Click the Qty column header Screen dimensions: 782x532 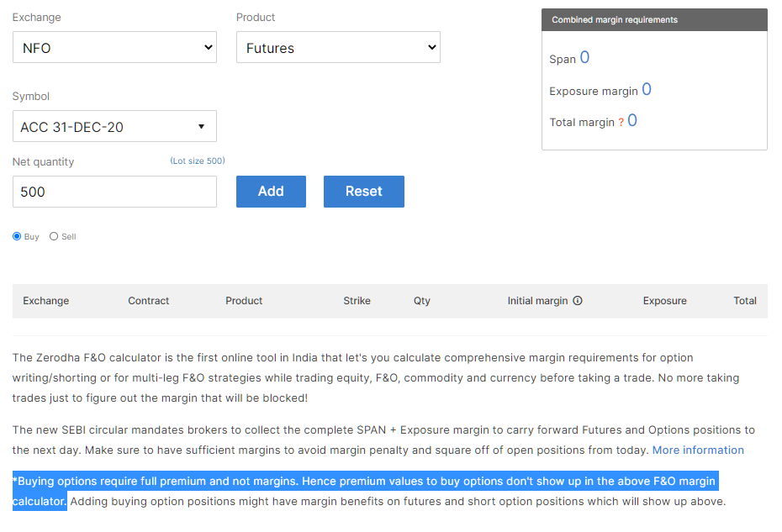(x=422, y=301)
